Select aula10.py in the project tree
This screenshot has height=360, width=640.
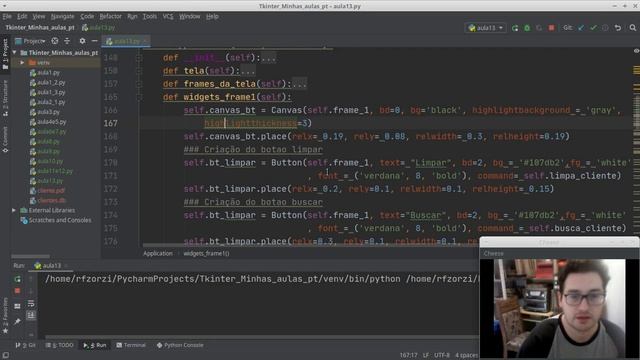pyautogui.click(x=50, y=161)
